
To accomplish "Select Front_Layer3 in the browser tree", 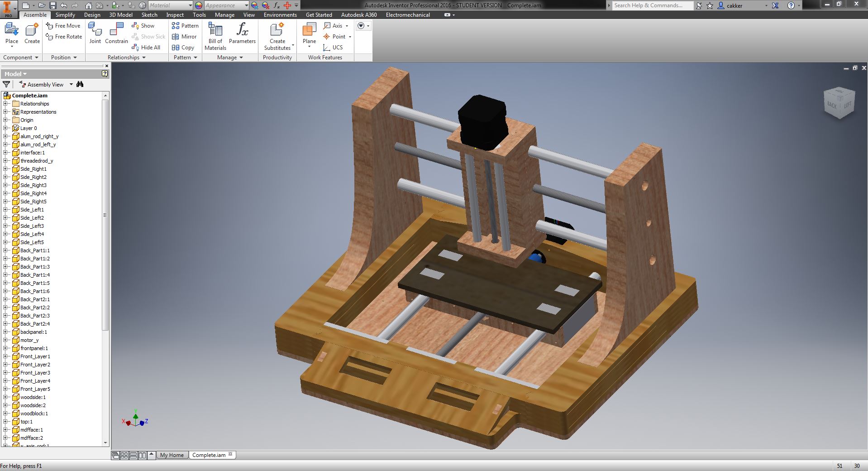I will [x=35, y=373].
